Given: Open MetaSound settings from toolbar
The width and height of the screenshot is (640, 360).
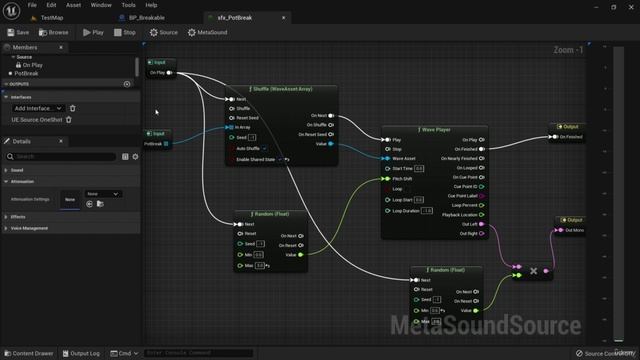Looking at the screenshot, I should coord(207,32).
